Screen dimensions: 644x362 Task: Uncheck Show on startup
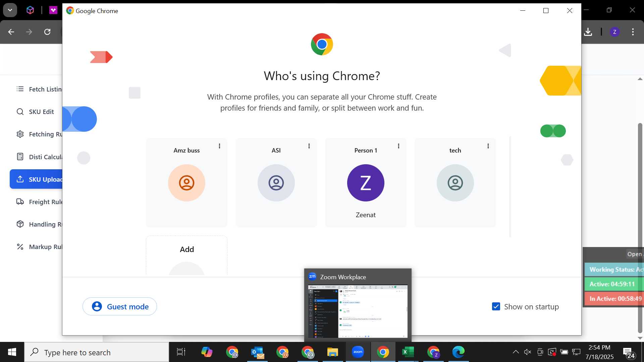[x=496, y=306]
